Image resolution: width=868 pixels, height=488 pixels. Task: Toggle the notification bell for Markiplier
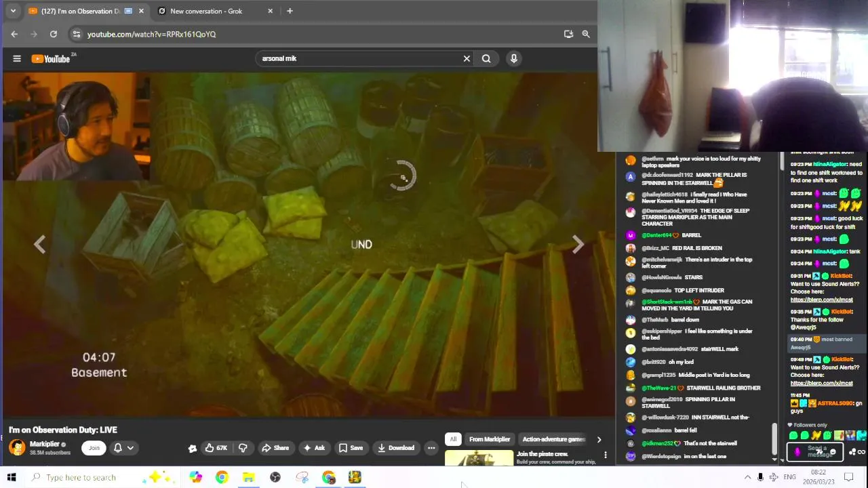click(117, 447)
